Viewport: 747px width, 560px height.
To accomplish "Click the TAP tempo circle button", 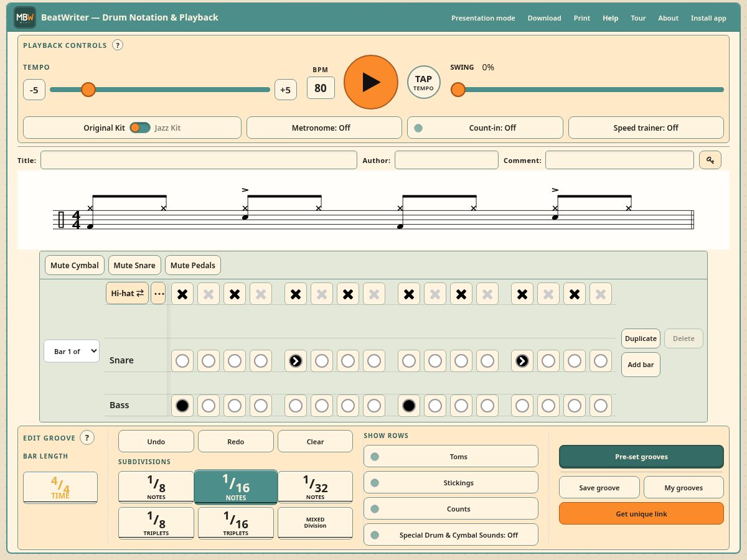I will [423, 82].
